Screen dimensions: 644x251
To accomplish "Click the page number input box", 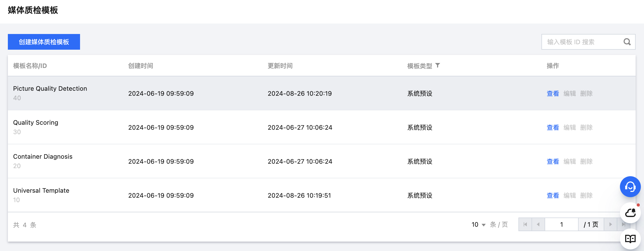I will click(x=561, y=224).
